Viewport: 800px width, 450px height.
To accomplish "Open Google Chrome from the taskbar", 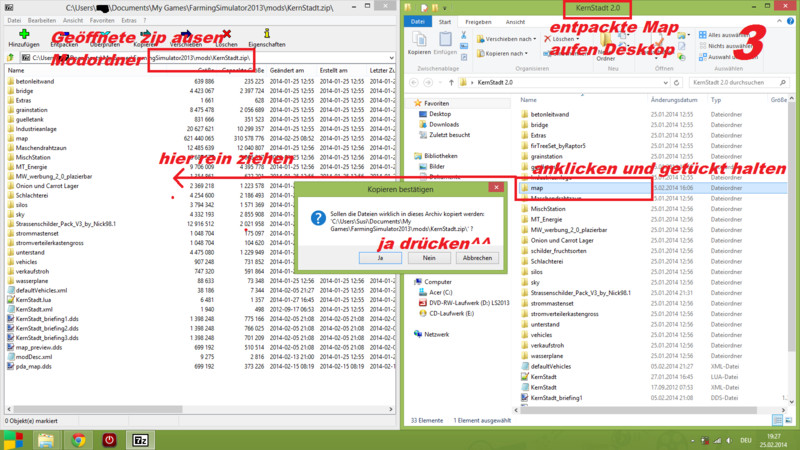I will (x=77, y=438).
